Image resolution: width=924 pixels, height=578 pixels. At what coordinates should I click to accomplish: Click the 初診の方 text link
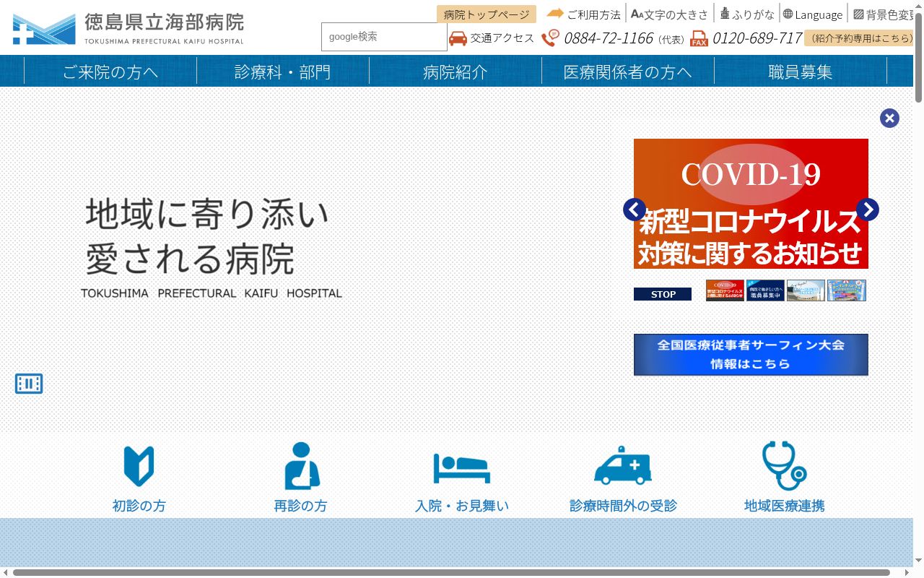(139, 506)
